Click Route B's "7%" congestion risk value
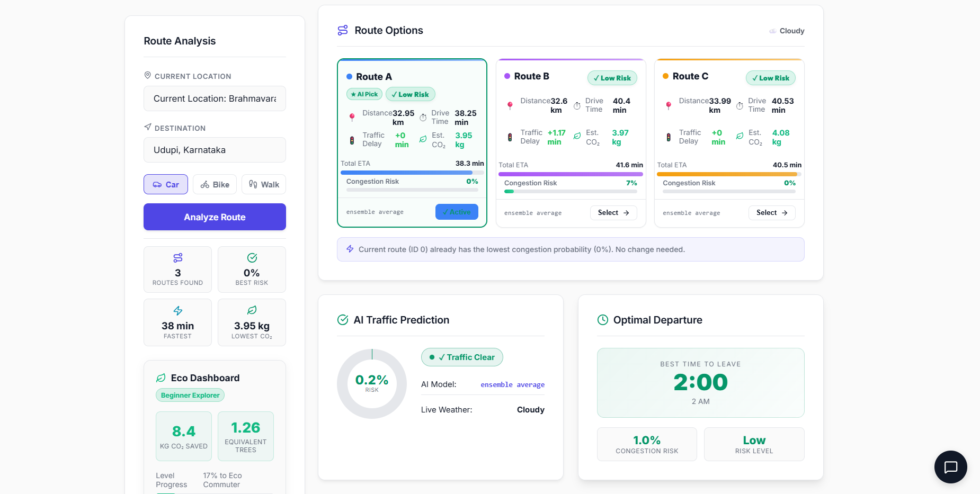The width and height of the screenshot is (980, 494). click(x=631, y=183)
